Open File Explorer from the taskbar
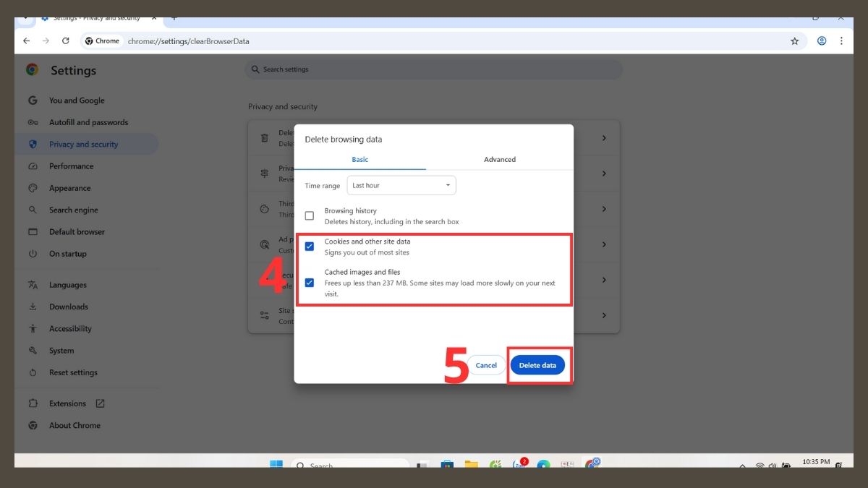Image resolution: width=868 pixels, height=488 pixels. coord(471,465)
